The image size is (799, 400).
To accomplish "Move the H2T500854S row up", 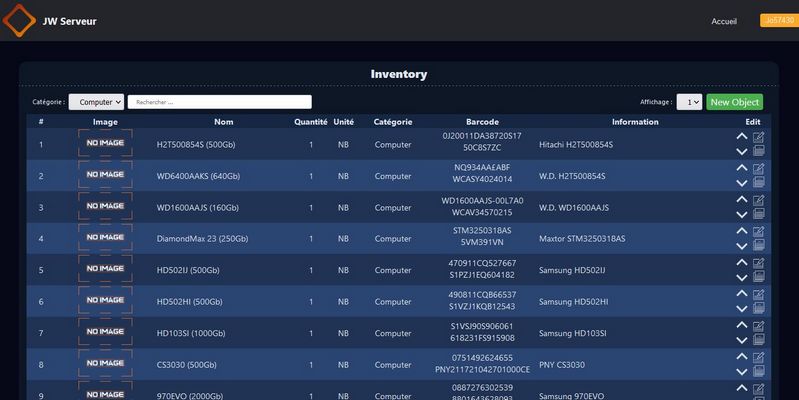I will coord(741,137).
